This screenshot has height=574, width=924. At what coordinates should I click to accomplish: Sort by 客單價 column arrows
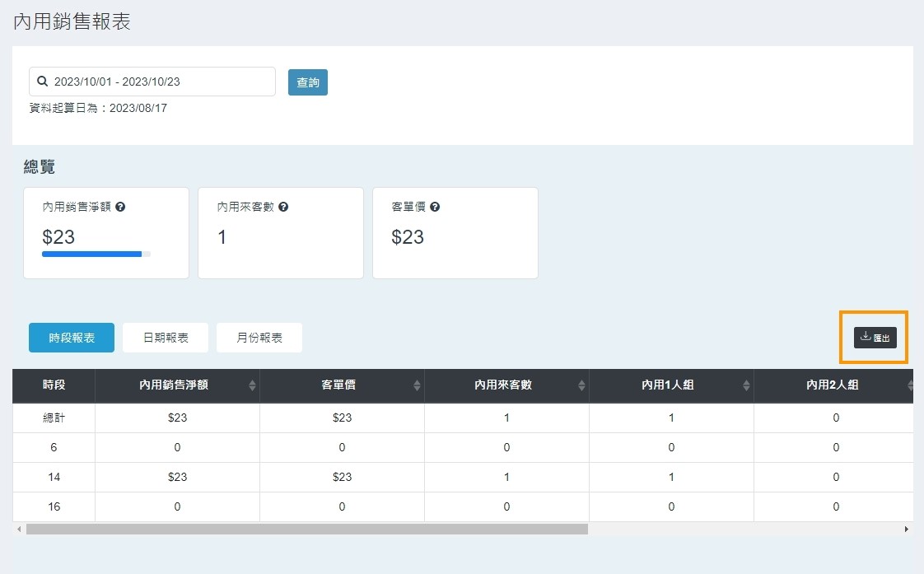tap(417, 385)
